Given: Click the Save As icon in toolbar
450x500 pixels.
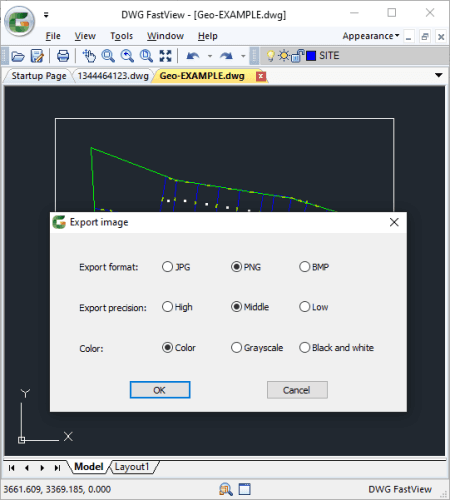Looking at the screenshot, I should 37,56.
